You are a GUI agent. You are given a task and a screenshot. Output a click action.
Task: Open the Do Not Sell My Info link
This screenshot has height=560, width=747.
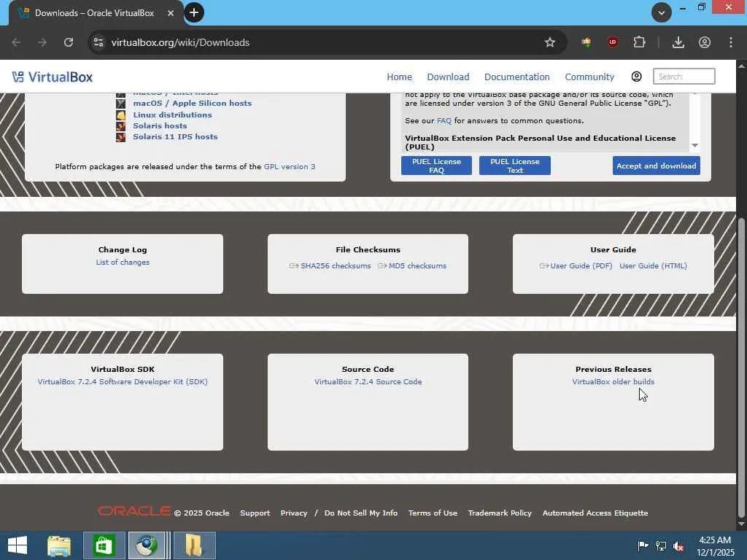(x=361, y=513)
